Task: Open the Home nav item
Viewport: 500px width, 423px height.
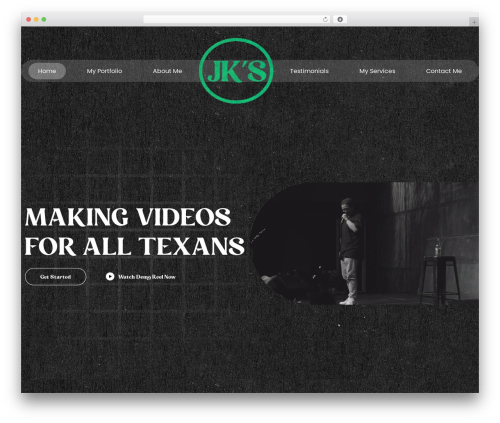Action: pos(47,71)
